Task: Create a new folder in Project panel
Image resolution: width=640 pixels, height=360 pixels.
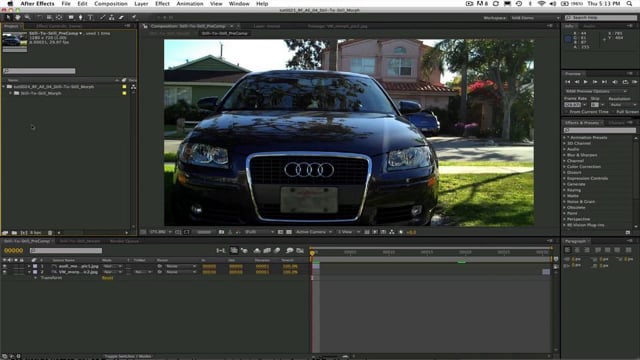Action: coord(14,233)
